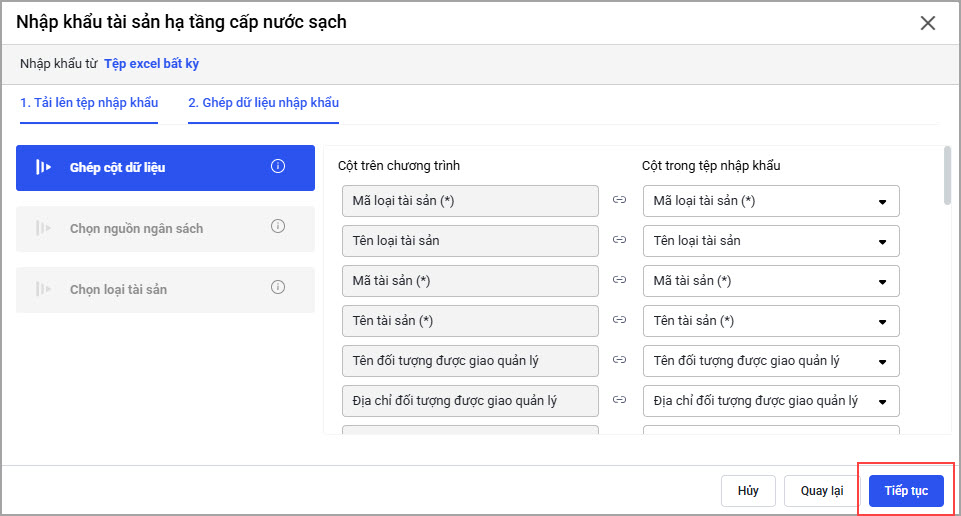The height and width of the screenshot is (516, 961).
Task: Click link icon for Tên tài sản row
Action: (x=620, y=321)
